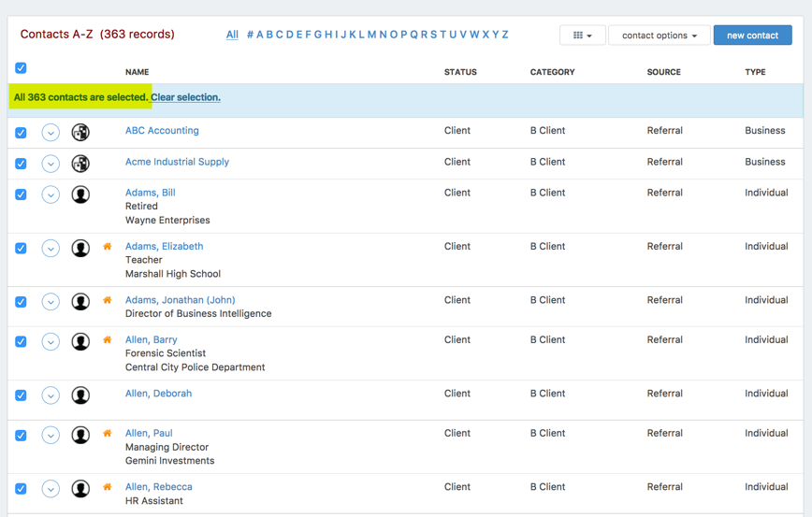This screenshot has width=812, height=517.
Task: Filter contacts by the # symbol
Action: (250, 35)
